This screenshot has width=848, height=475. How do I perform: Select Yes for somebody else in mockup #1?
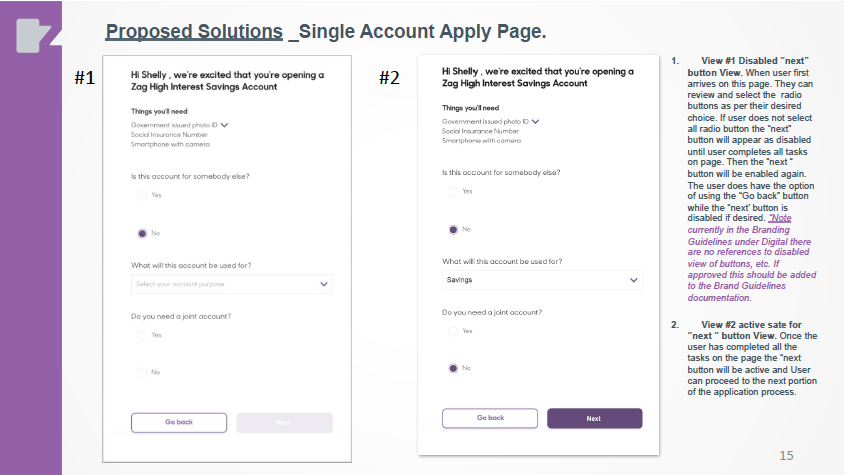[x=142, y=196]
